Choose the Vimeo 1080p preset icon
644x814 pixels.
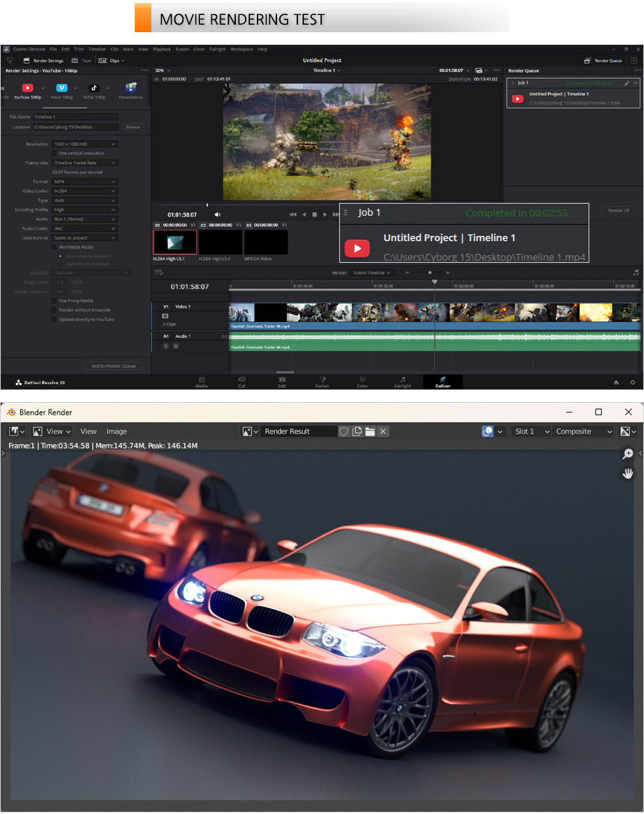61,88
